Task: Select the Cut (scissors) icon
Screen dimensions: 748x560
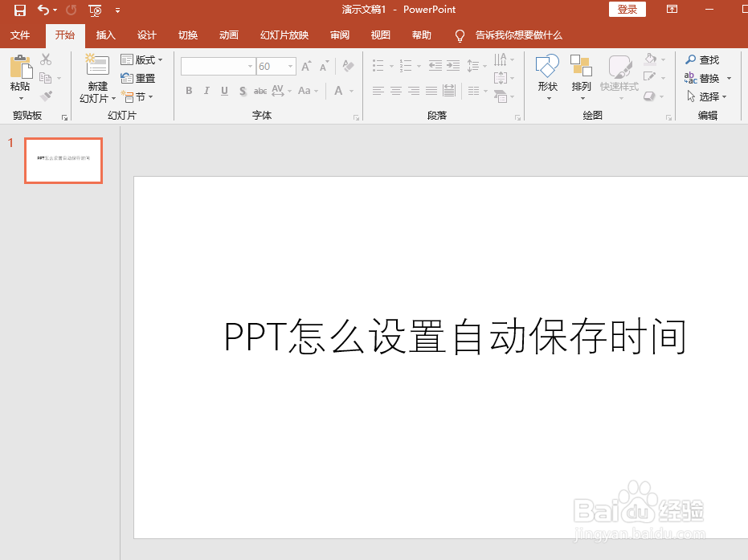Action: coord(44,59)
